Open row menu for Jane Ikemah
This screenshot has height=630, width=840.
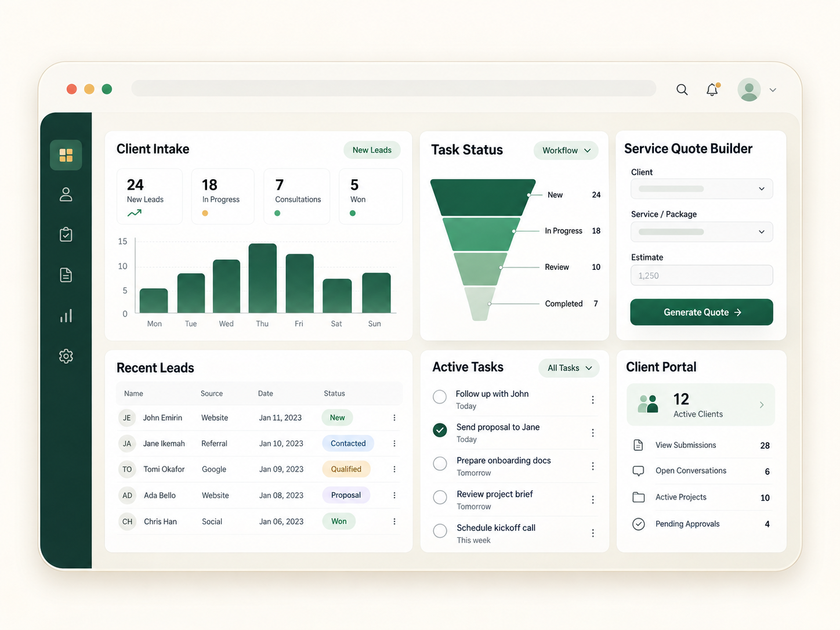[x=394, y=443]
